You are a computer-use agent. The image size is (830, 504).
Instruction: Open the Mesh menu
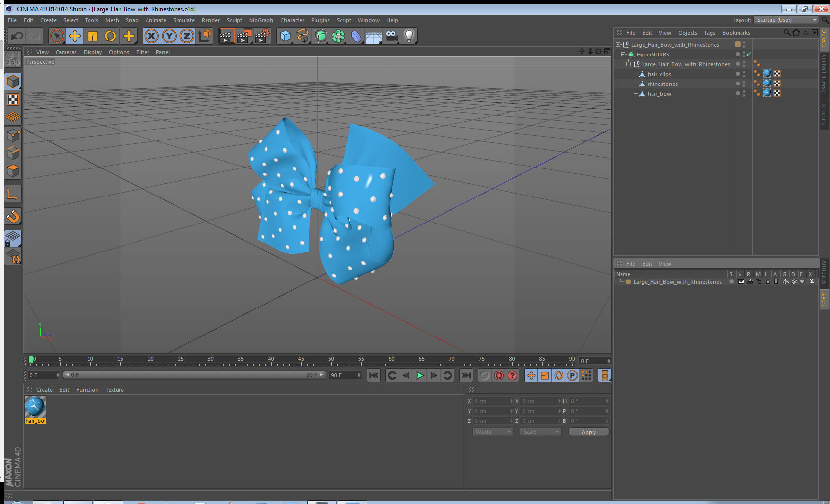tap(112, 20)
